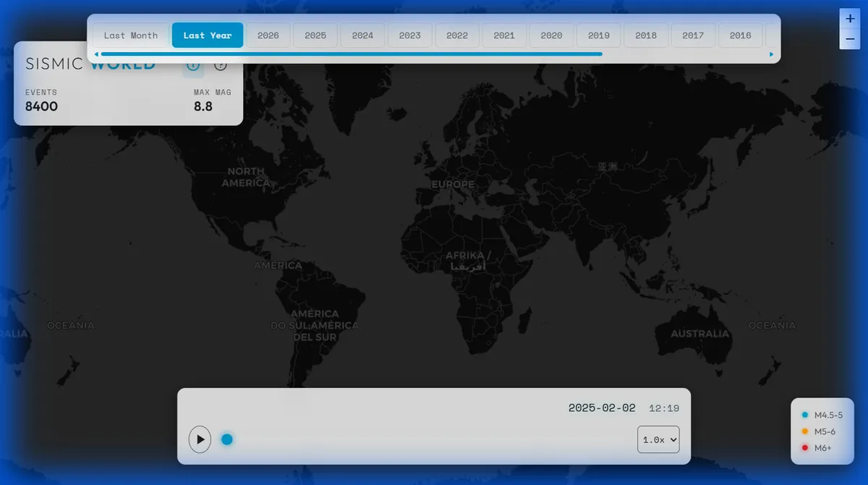The image size is (868, 485).
Task: Choose the 2020 year tab
Action: click(x=551, y=35)
